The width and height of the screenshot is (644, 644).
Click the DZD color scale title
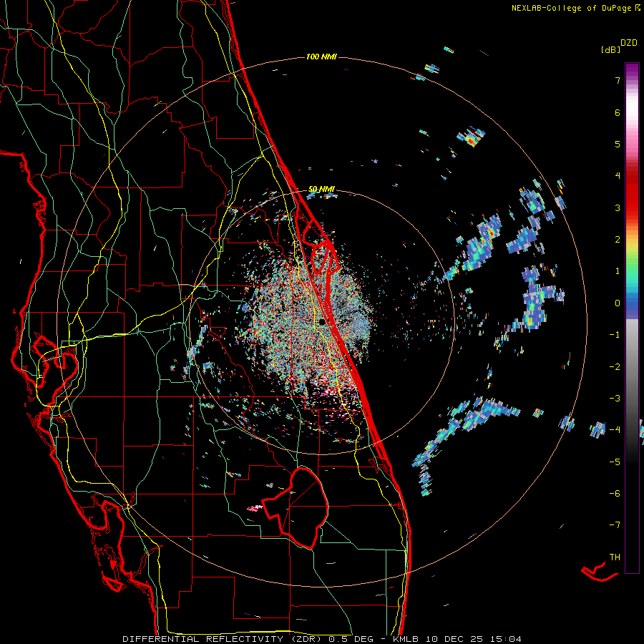(x=629, y=43)
